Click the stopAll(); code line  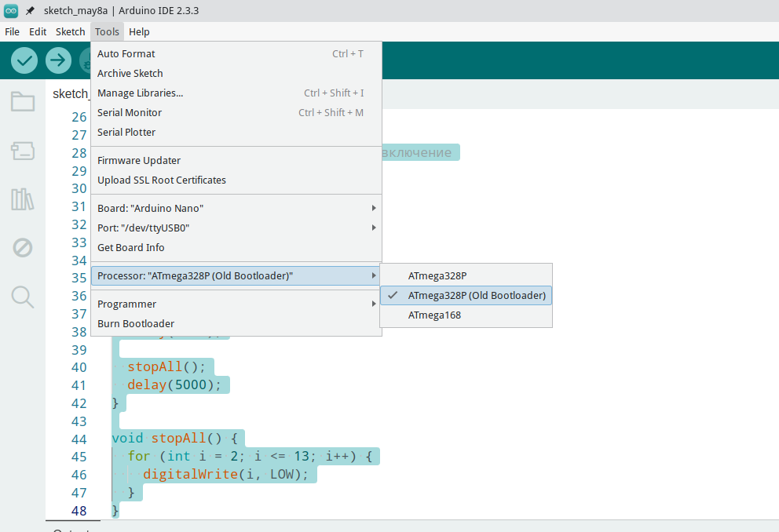point(166,366)
